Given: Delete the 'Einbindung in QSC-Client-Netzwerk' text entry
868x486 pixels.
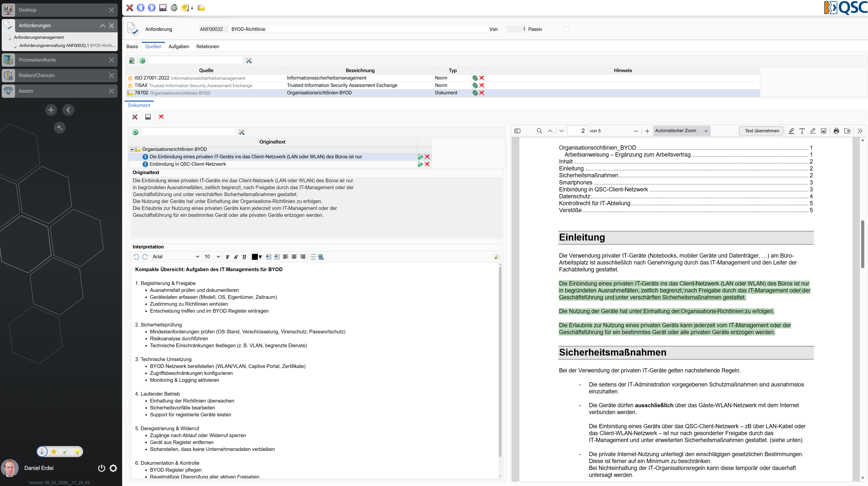Looking at the screenshot, I should (x=427, y=164).
